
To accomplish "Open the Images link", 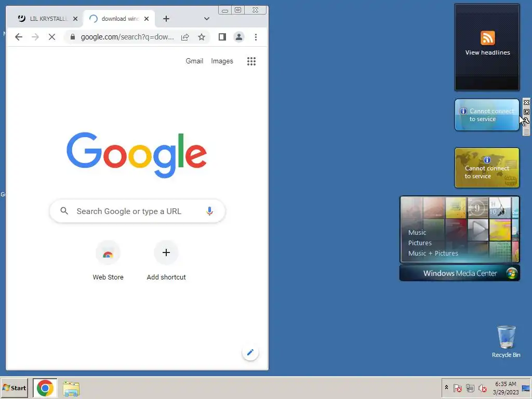I will [222, 61].
